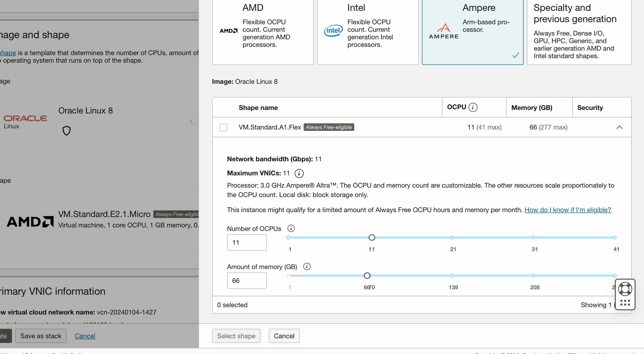Click the dotted grip below the help icon
Screen dimensions: 644x354
pyautogui.click(x=625, y=303)
